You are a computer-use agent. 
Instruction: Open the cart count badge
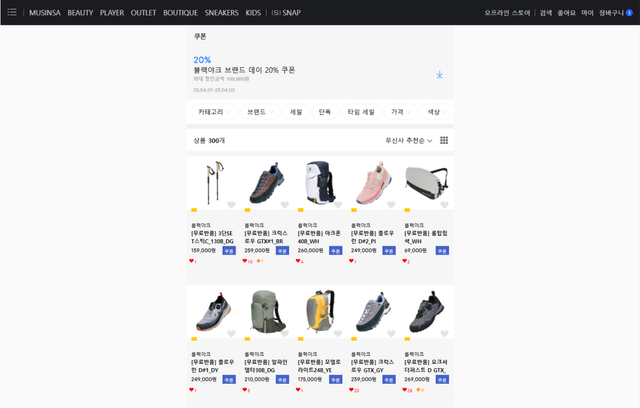coord(629,13)
